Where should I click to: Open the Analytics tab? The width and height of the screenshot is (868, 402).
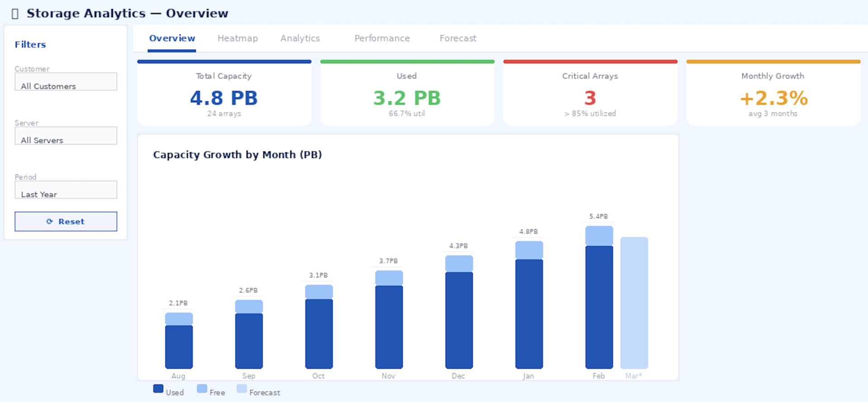(x=300, y=38)
